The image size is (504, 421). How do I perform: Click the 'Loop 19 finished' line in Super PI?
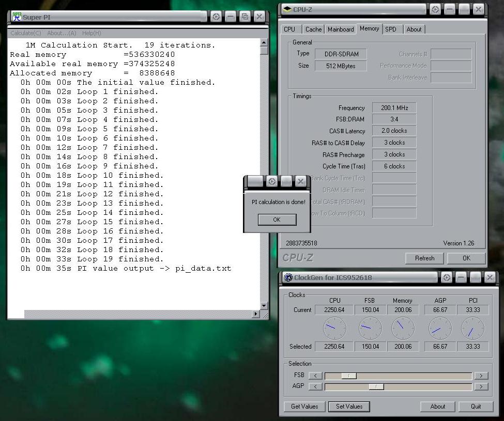[x=92, y=259]
